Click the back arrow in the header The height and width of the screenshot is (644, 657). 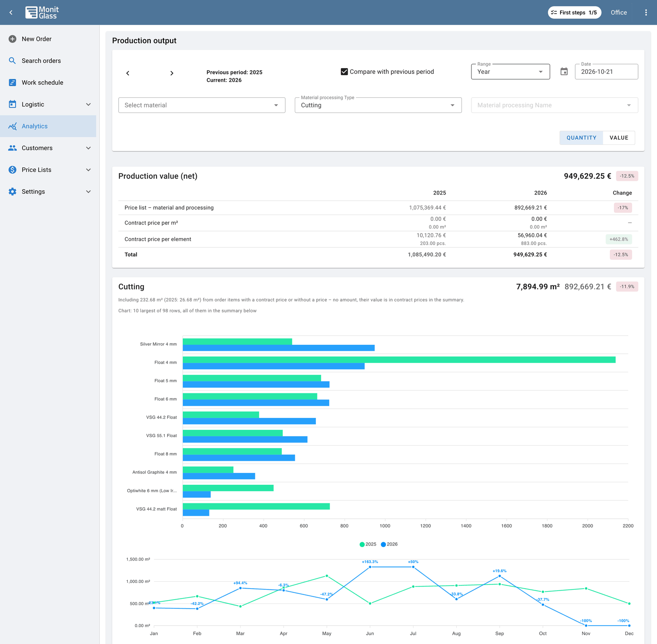[x=11, y=12]
